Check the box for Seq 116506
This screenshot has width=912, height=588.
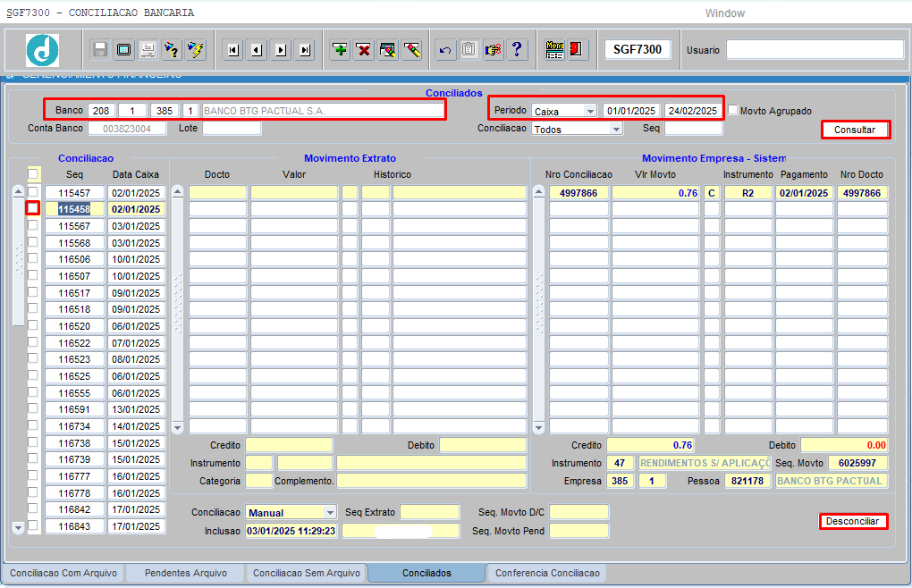click(x=33, y=258)
